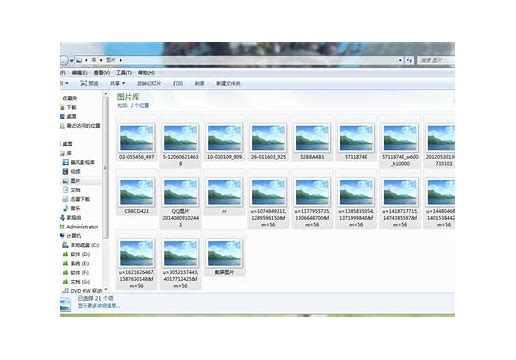
Task: Open the 文档 library in the sidebar
Action: tap(72, 190)
